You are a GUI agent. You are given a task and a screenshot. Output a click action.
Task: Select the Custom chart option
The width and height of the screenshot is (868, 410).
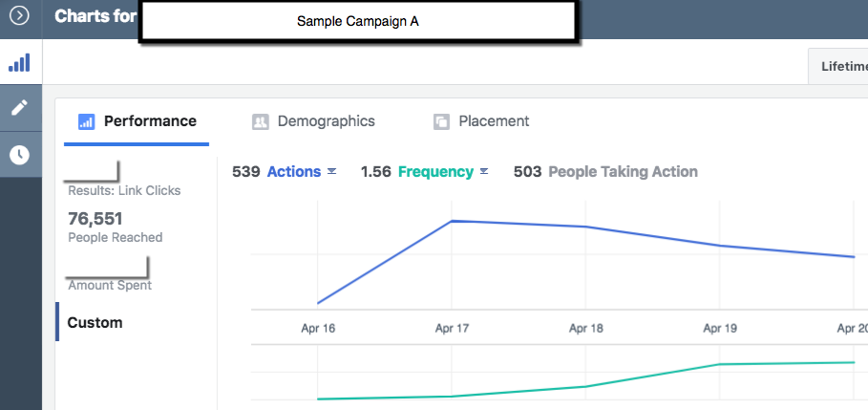[x=95, y=322]
